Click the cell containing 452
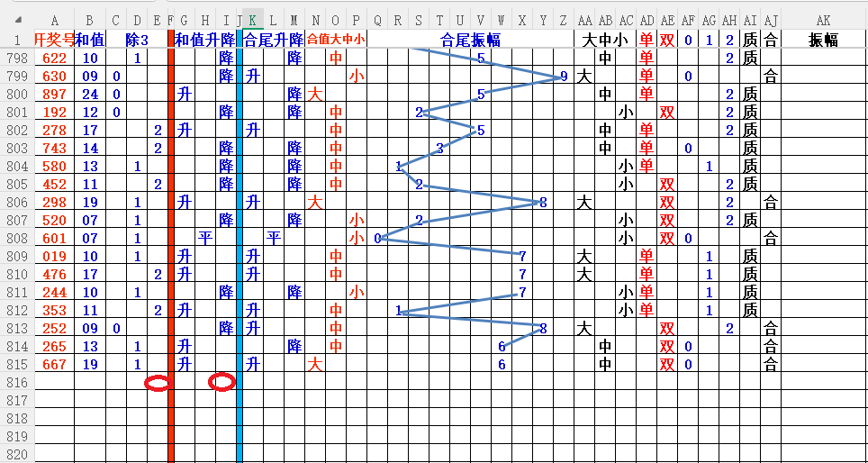The image size is (868, 463). coord(54,184)
